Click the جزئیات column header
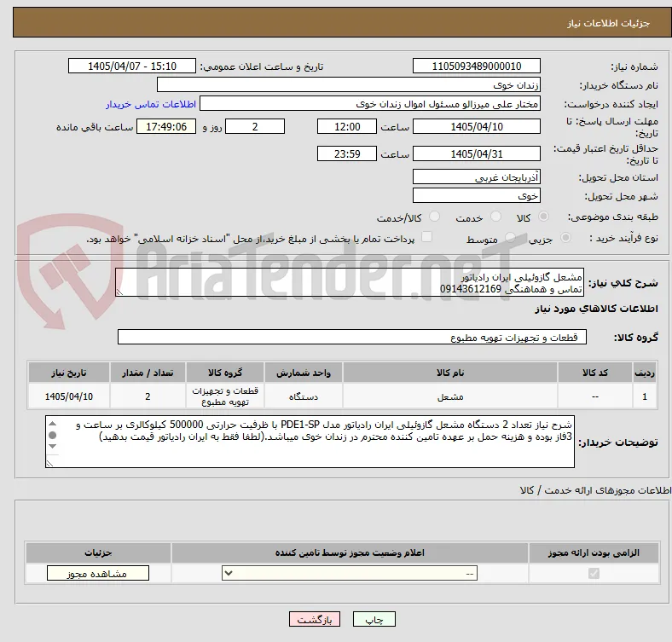Viewport: 672px width, 642px height. 98,552
